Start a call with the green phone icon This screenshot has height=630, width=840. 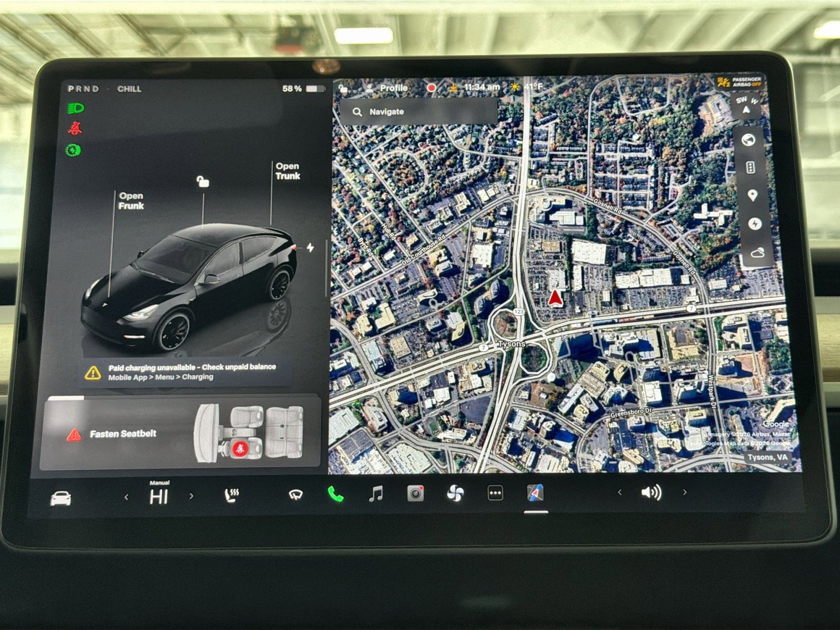coord(335,492)
